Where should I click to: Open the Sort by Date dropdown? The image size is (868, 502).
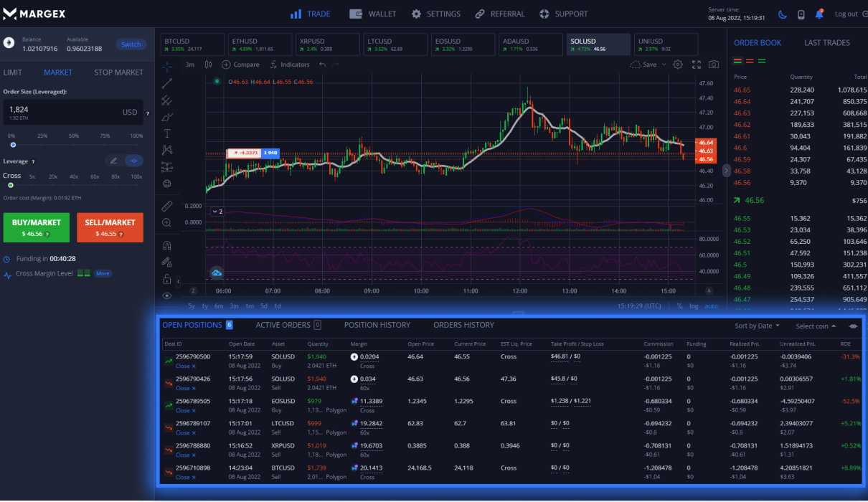coord(757,326)
